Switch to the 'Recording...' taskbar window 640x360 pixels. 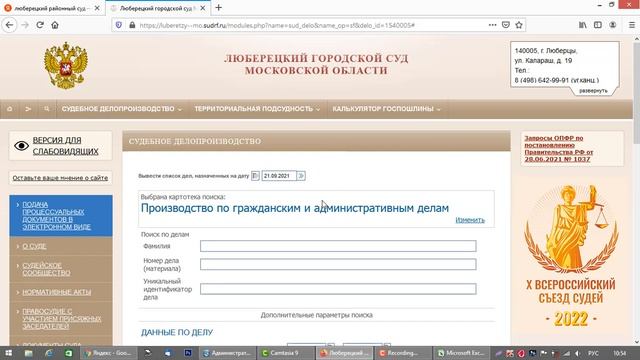(403, 353)
